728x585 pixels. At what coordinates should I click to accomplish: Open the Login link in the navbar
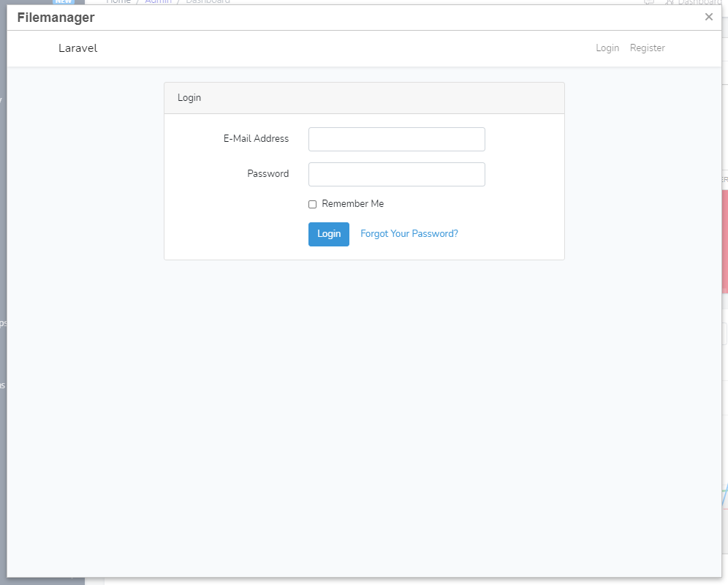click(x=607, y=48)
